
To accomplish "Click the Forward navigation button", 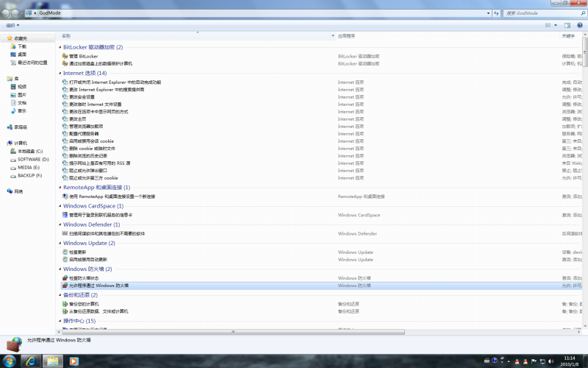I will pos(15,13).
